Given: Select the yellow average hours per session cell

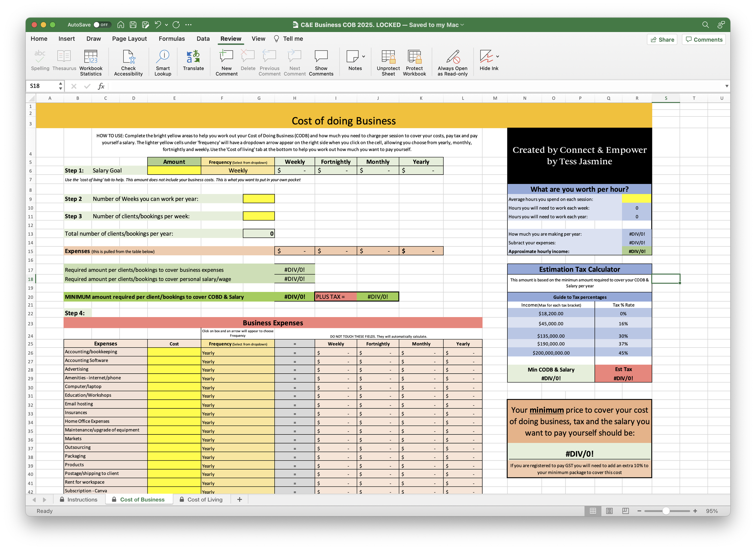Looking at the screenshot, I should point(636,199).
